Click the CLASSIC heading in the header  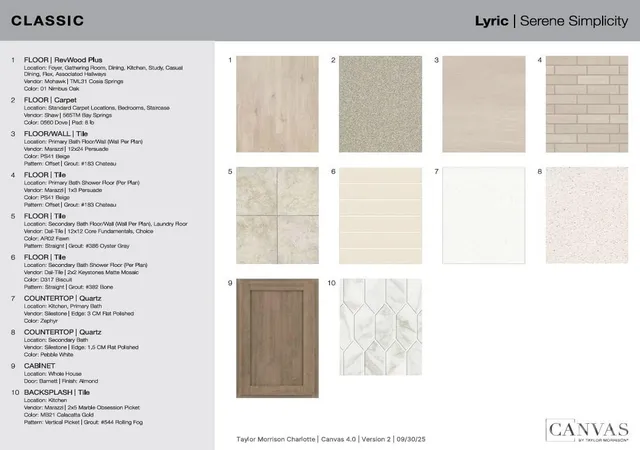[47, 21]
